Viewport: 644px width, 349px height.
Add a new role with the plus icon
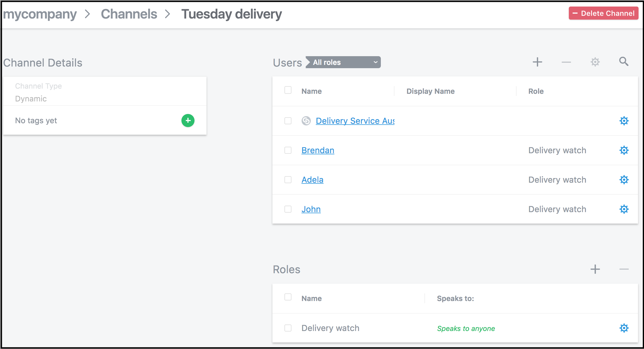coord(595,269)
